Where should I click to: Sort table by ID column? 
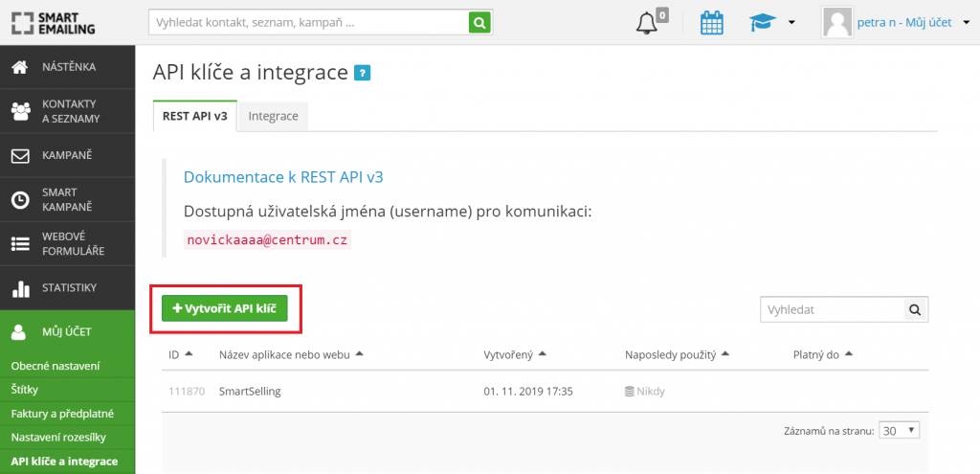coord(181,354)
